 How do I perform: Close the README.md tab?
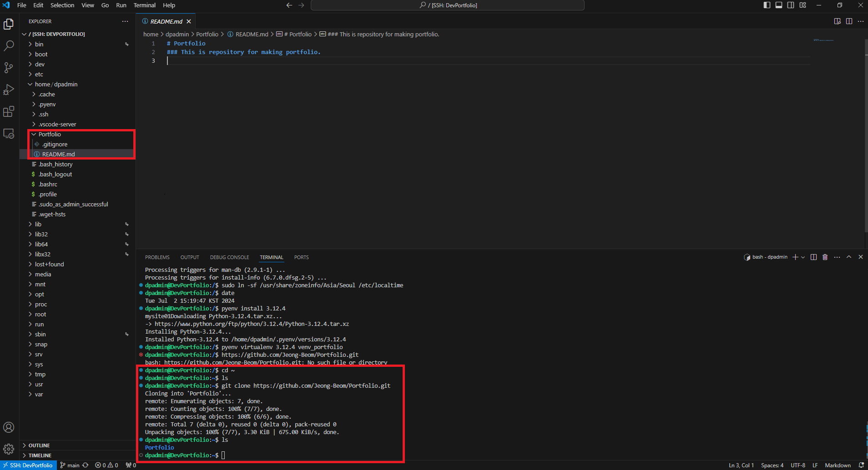pyautogui.click(x=189, y=21)
